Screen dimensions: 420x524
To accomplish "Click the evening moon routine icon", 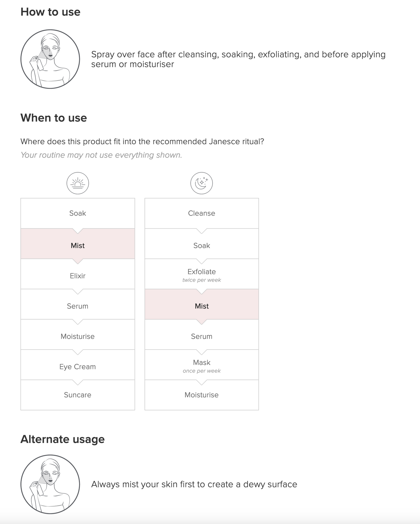I will click(x=201, y=183).
